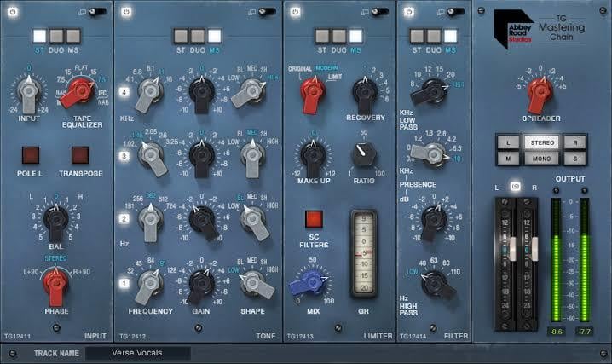Click band 4 shape knob
The image size is (612, 364).
pos(251,92)
